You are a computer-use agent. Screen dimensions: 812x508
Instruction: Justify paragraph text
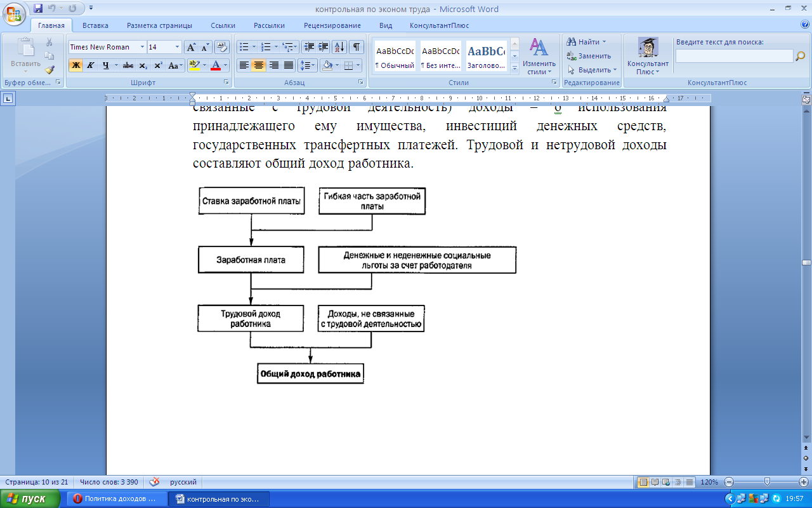[x=289, y=65]
